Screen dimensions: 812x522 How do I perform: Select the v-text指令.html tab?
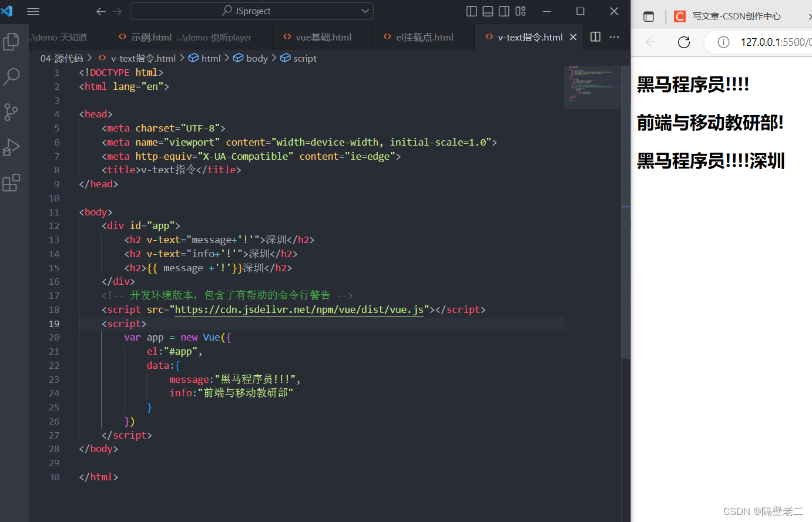530,37
